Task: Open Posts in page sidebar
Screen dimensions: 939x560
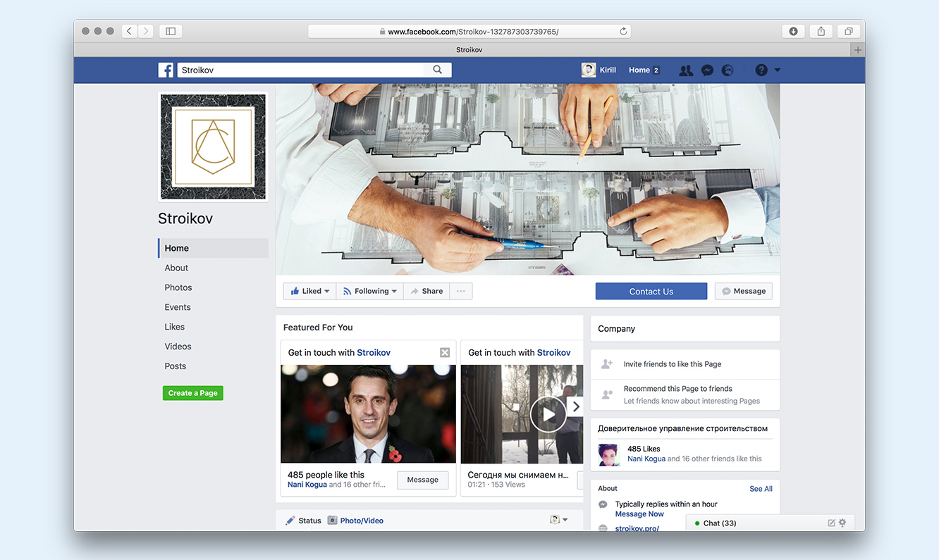Action: pyautogui.click(x=176, y=366)
